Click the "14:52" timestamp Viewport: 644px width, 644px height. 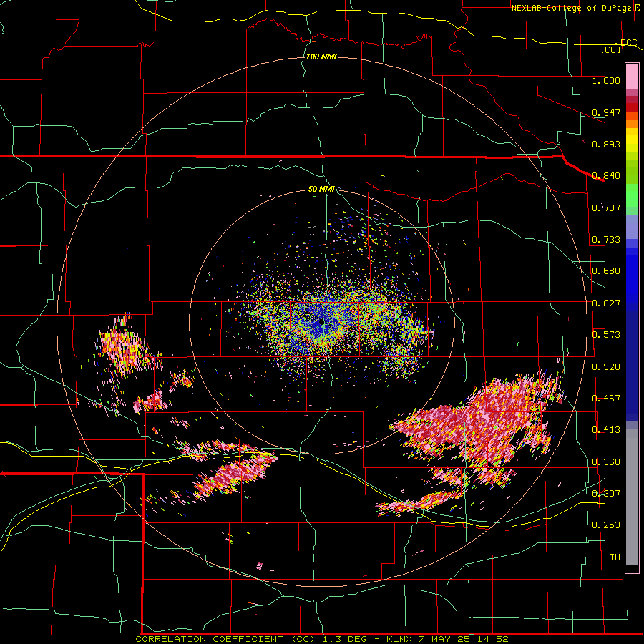492,639
